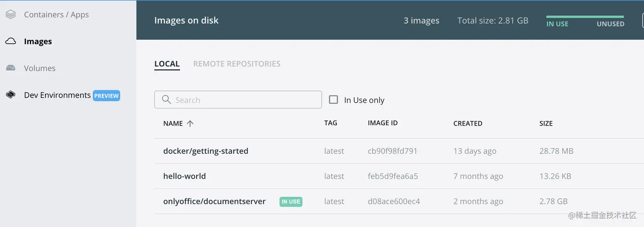Click the NAME sort arrow icon

(190, 124)
